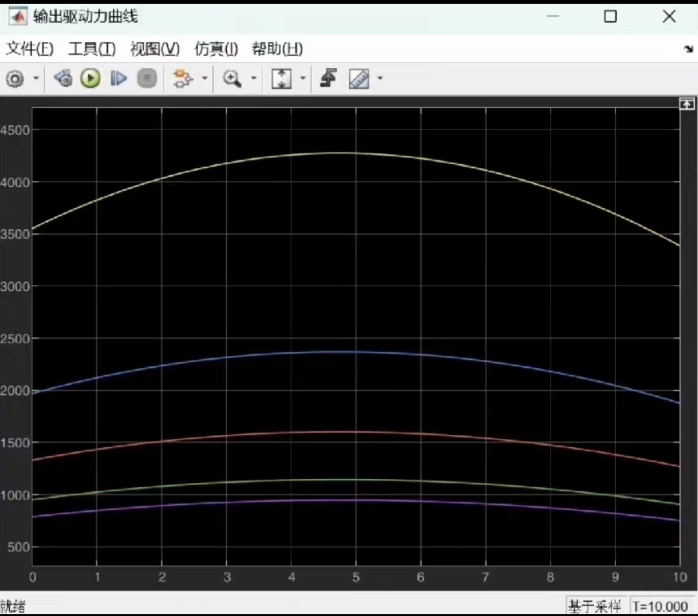698x616 pixels.
Task: Expand the zoom tool dropdown arrow
Action: coord(254,78)
